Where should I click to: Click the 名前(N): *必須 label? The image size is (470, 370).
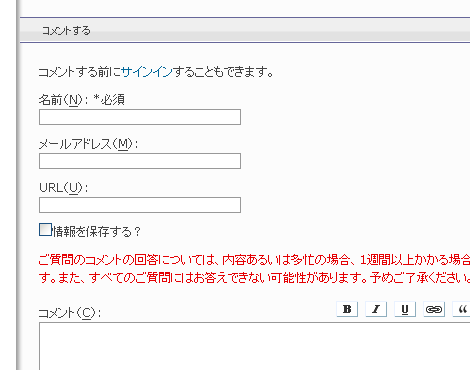(82, 100)
